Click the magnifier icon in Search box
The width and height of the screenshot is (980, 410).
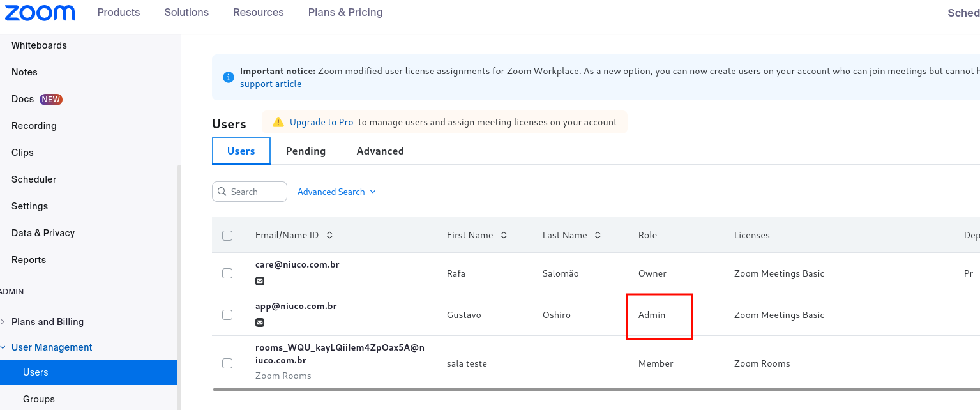click(x=222, y=192)
